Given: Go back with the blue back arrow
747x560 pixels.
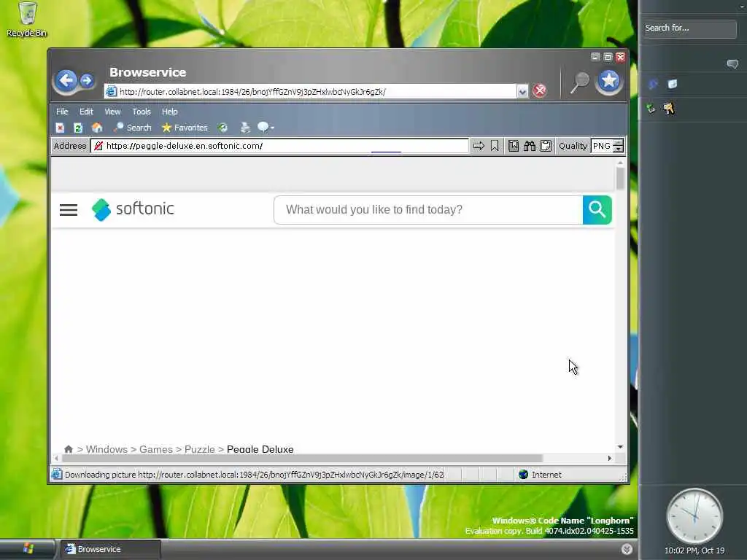Looking at the screenshot, I should [x=66, y=80].
